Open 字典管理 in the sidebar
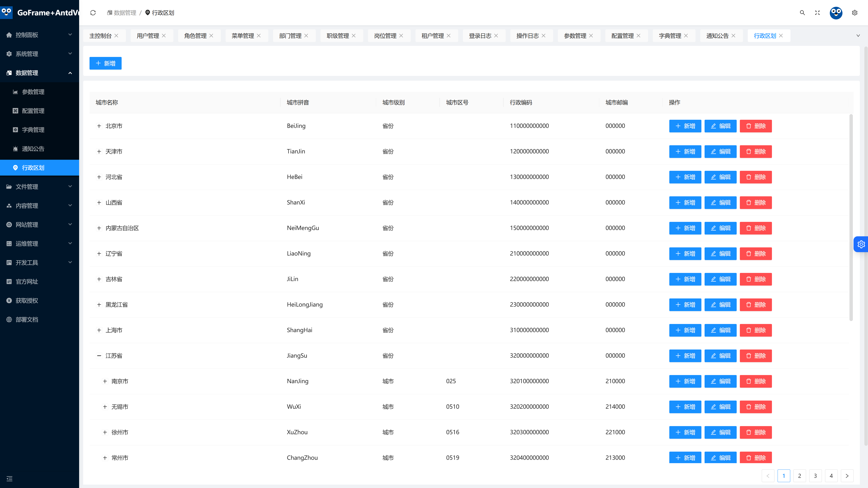Image resolution: width=868 pixels, height=488 pixels. (33, 130)
